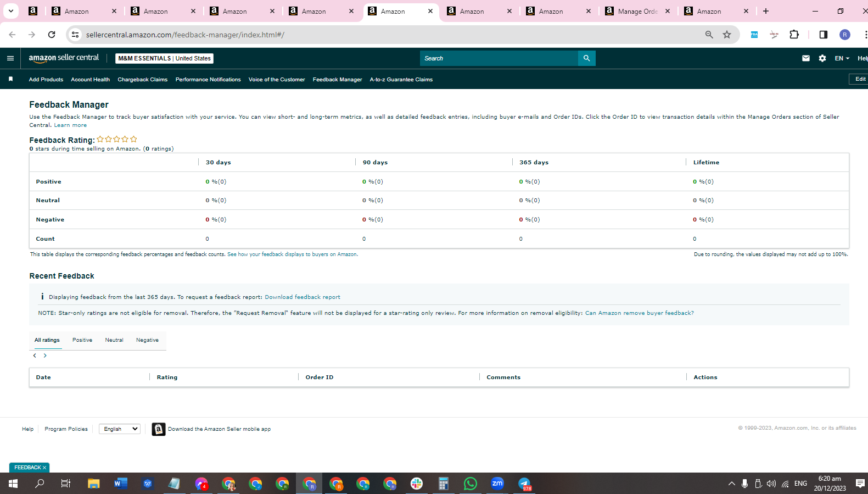Select the All ratings tab
Viewport: 868px width, 494px height.
pos(47,340)
